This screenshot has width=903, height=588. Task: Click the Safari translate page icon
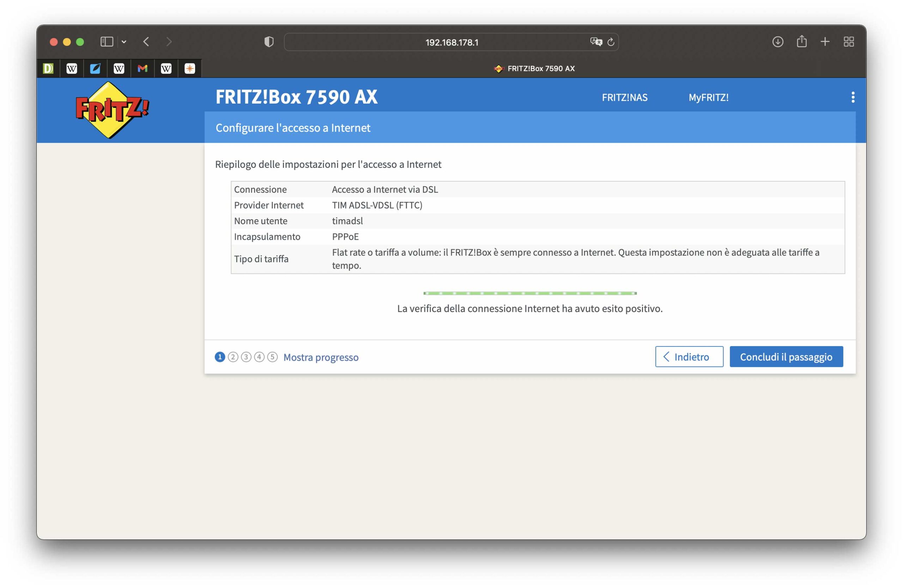[x=596, y=42]
